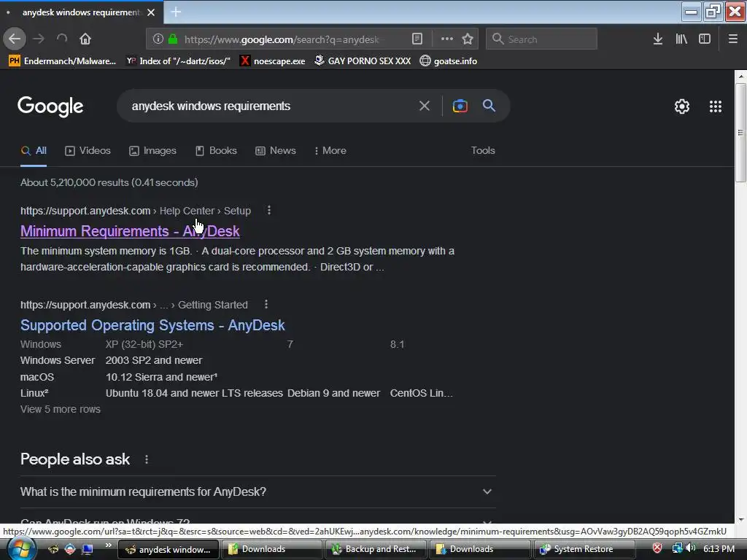Open the Google apps grid

click(x=716, y=106)
